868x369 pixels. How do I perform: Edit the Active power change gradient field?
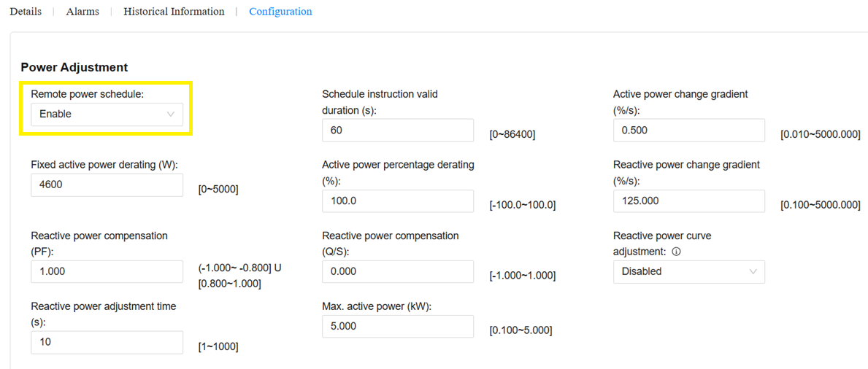click(x=688, y=131)
